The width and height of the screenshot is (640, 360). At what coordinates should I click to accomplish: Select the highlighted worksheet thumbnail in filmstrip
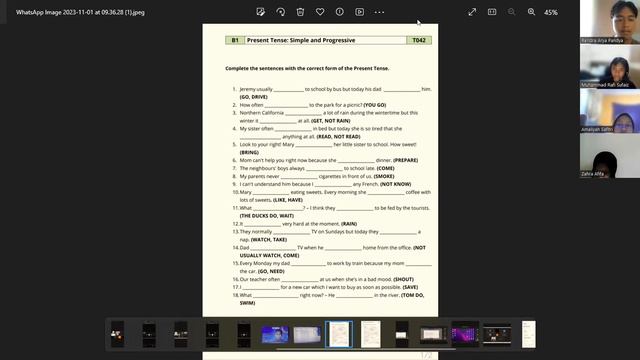(x=339, y=334)
